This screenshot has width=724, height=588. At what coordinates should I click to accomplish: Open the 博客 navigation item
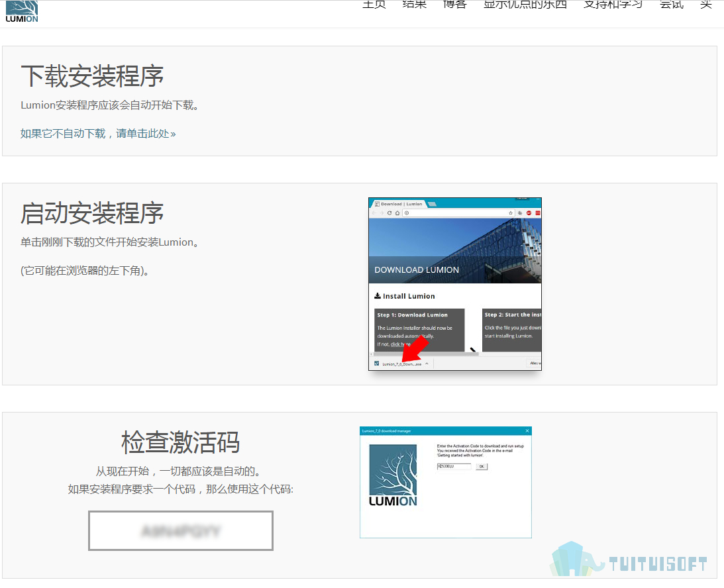pyautogui.click(x=455, y=5)
